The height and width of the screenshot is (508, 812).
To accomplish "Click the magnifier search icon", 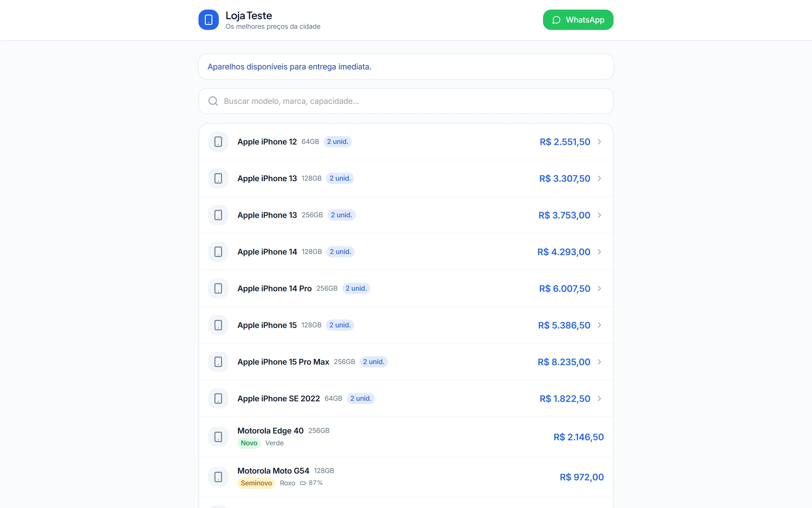I will click(213, 101).
